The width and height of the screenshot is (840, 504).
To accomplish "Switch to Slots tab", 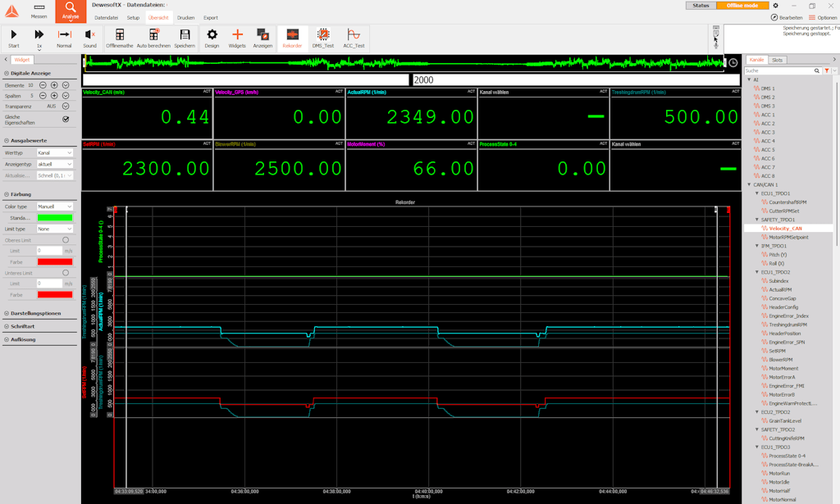I will click(x=778, y=60).
